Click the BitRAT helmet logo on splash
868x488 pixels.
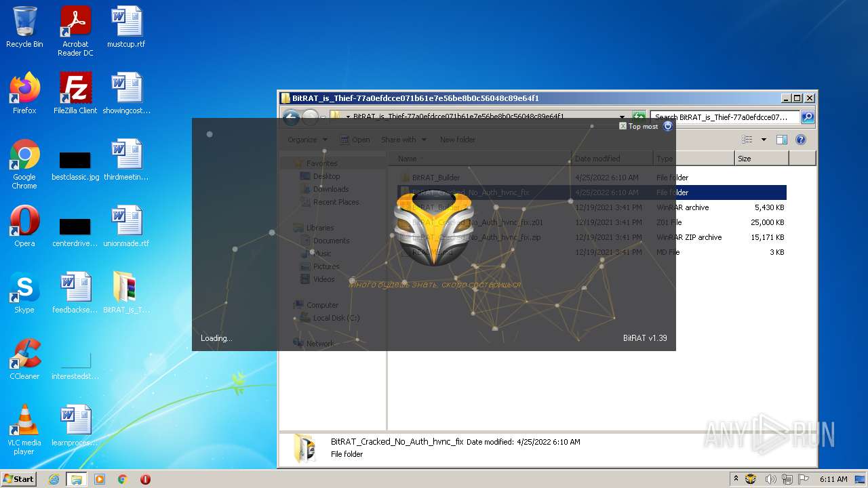[x=433, y=228]
